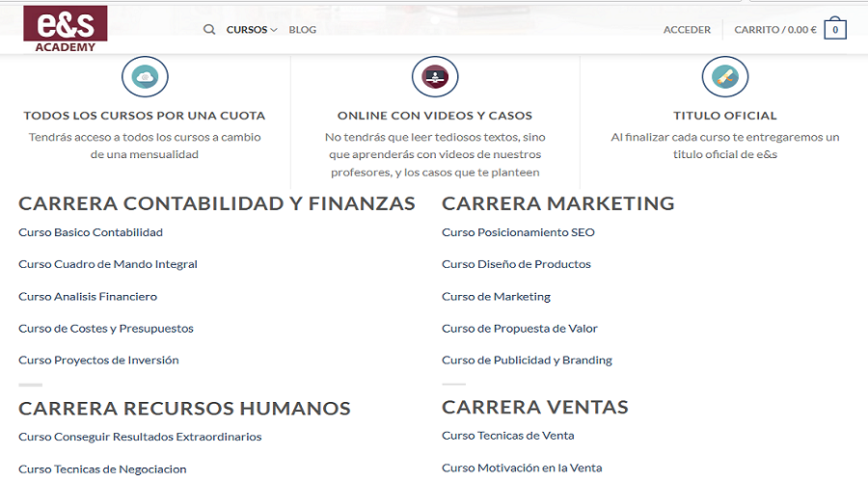Open Curso de Marketing link
Screen dimensions: 868x482
click(x=496, y=297)
